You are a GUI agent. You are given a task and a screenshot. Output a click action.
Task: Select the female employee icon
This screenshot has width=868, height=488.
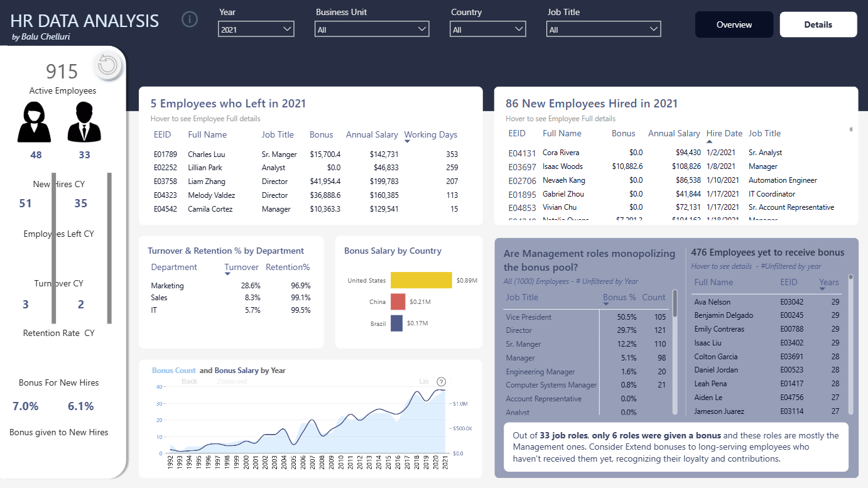35,123
